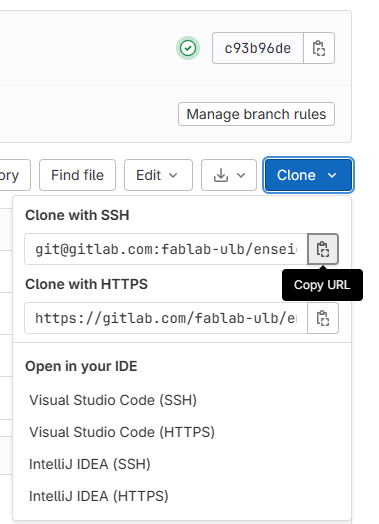Choose Visual Studio Code (SSH)

(113, 400)
